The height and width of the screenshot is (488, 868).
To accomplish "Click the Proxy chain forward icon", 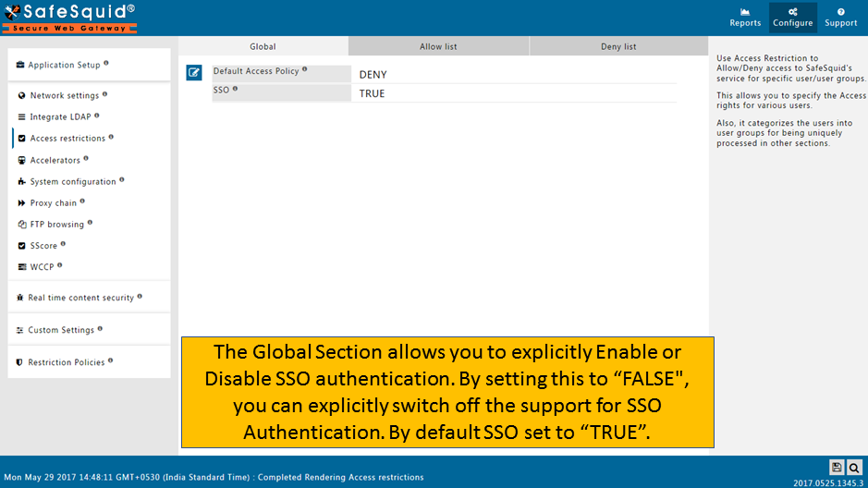I will coord(21,203).
